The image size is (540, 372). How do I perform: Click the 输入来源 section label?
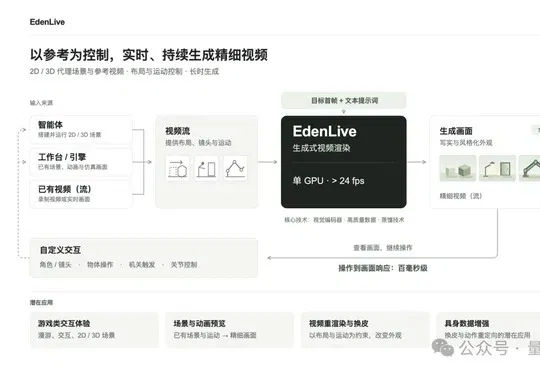tap(41, 103)
